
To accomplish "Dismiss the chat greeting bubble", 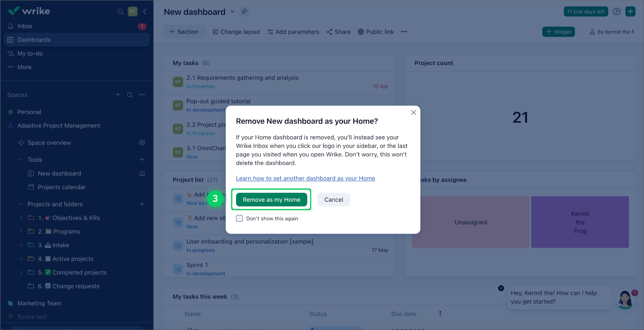I will pyautogui.click(x=500, y=288).
